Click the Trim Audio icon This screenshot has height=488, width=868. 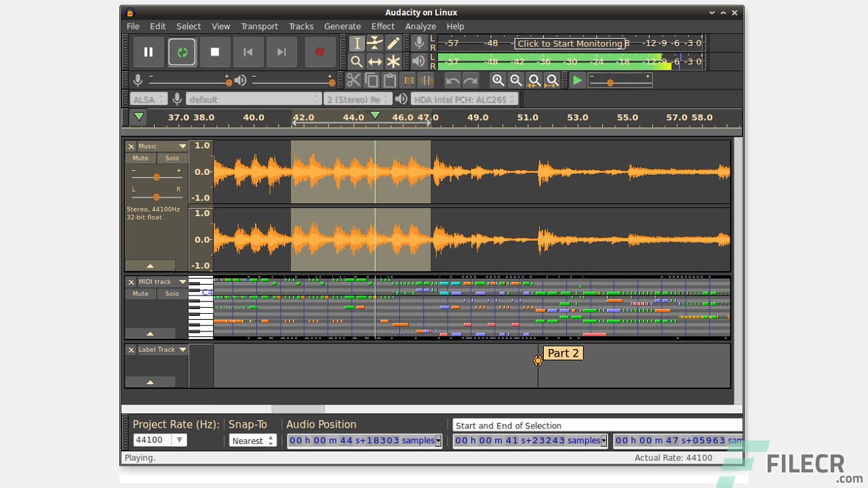coord(408,80)
